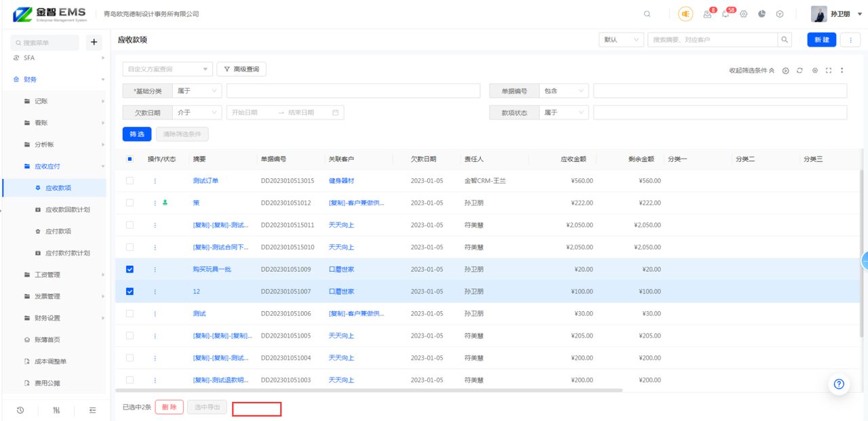Open row actions menu for 测试订单
This screenshot has width=868, height=421.
[x=155, y=181]
